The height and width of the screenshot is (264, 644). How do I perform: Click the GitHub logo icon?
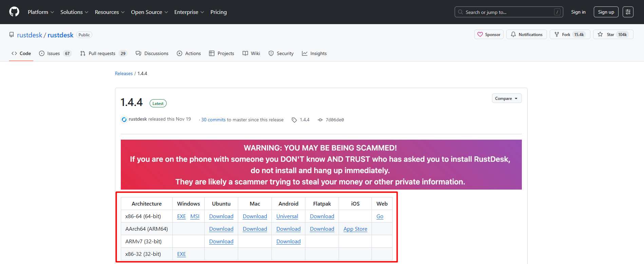coord(14,12)
